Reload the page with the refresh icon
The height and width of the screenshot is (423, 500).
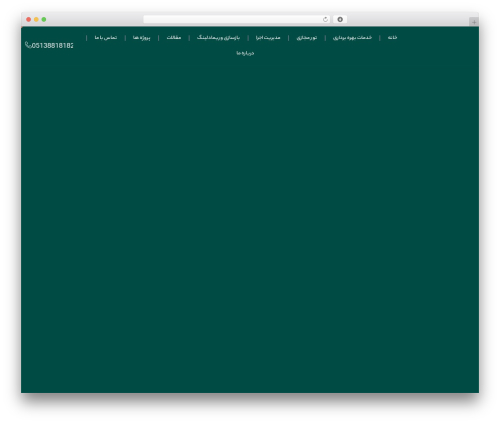[325, 20]
